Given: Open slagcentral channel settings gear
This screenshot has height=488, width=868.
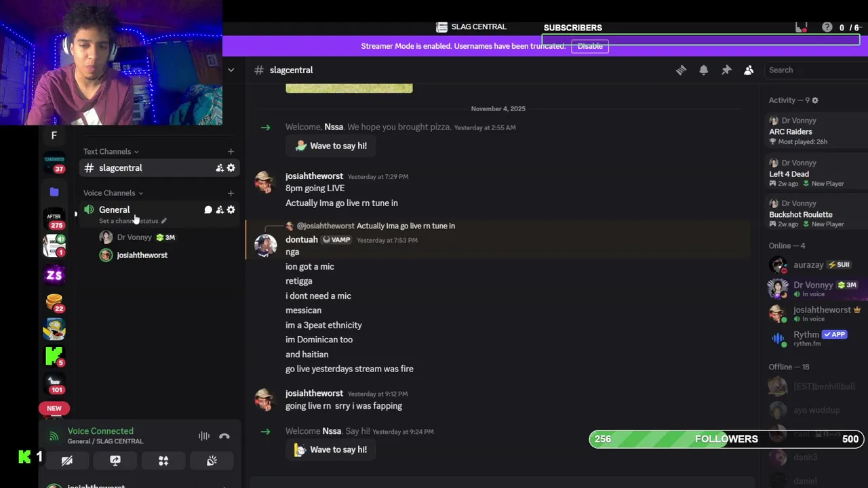Looking at the screenshot, I should 231,168.
